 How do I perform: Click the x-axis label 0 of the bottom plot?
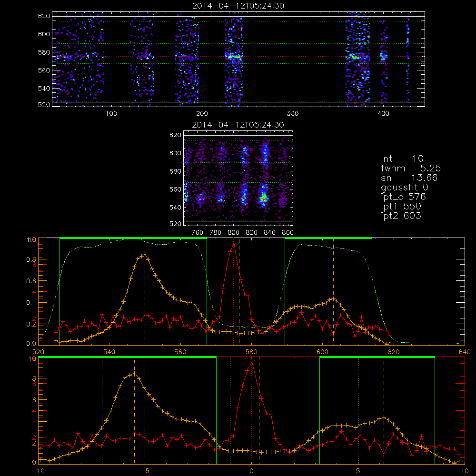coord(251,471)
